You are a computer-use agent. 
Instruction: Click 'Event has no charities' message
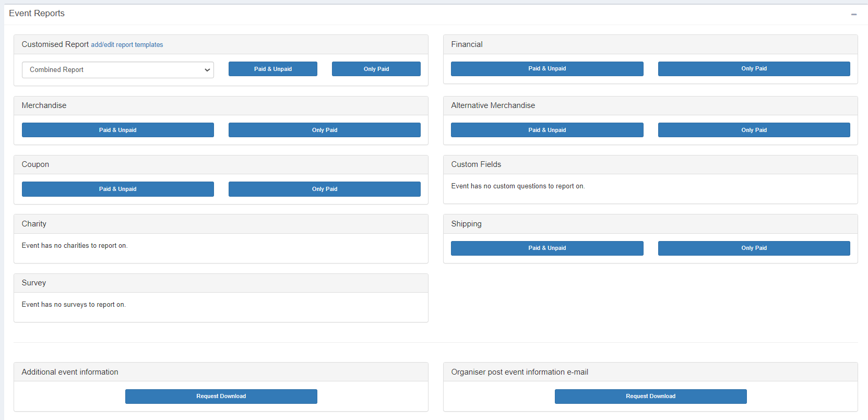coord(75,246)
